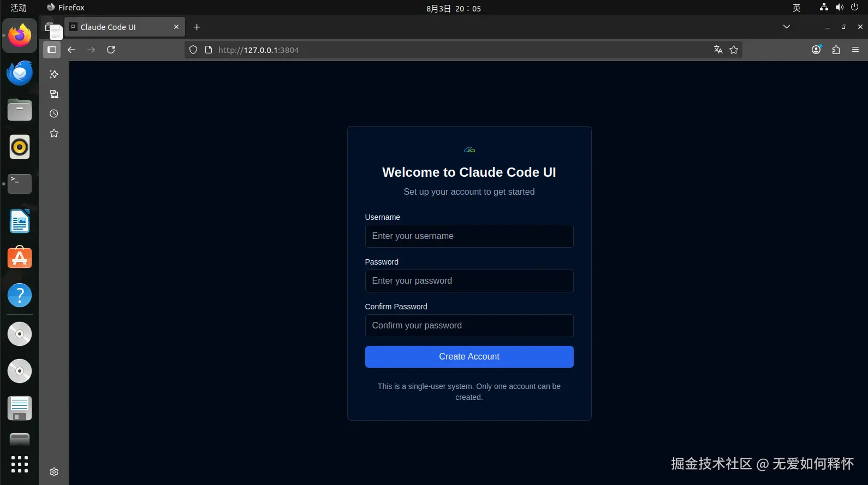Image resolution: width=868 pixels, height=485 pixels.
Task: Open Firefox account icon
Action: [x=816, y=50]
